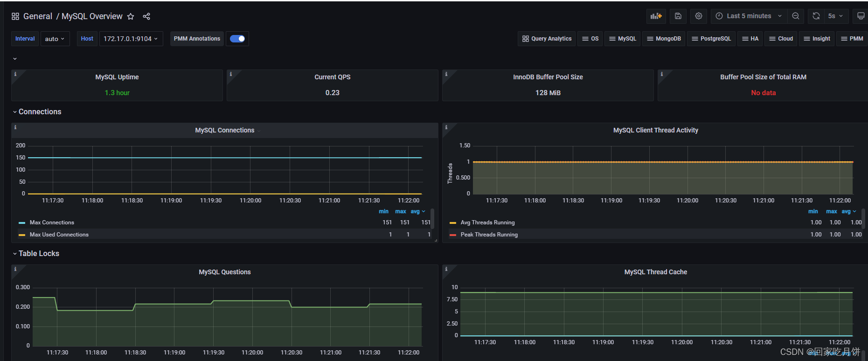This screenshot has width=868, height=361.
Task: Open the Last 5 minutes time picker
Action: [749, 16]
